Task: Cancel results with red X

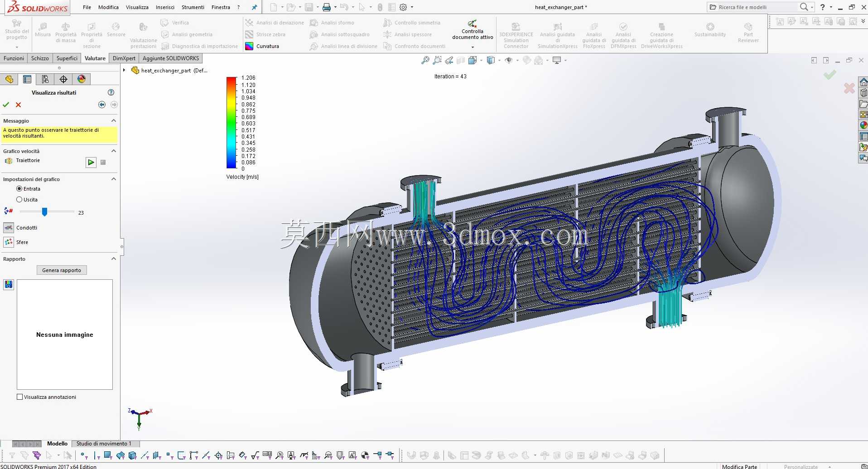Action: [x=19, y=105]
